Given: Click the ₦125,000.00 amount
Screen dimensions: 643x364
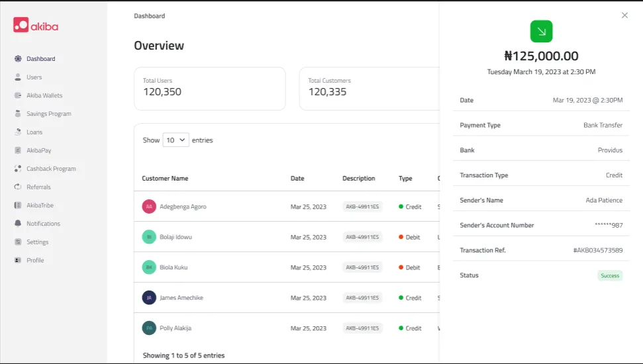Looking at the screenshot, I should click(x=541, y=56).
